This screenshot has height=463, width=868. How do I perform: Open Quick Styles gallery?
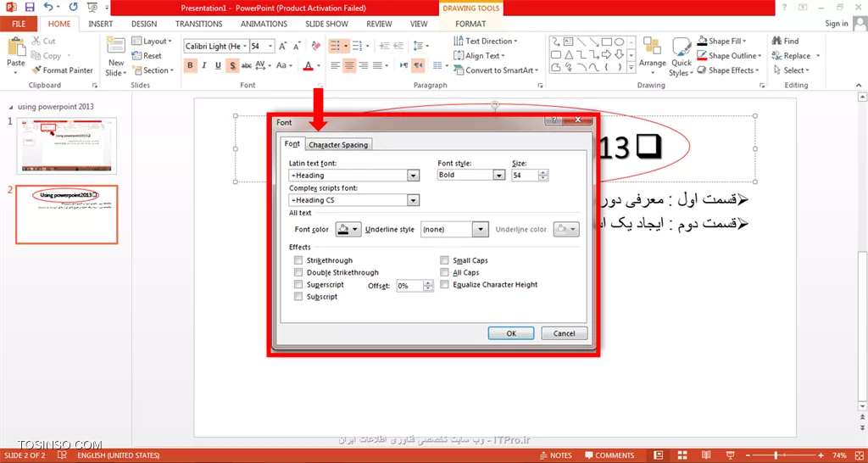(682, 57)
